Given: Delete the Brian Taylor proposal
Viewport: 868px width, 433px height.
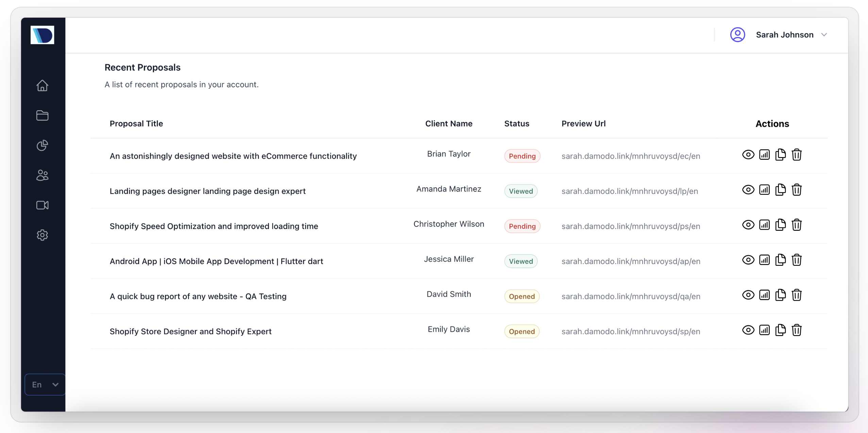Looking at the screenshot, I should point(797,155).
